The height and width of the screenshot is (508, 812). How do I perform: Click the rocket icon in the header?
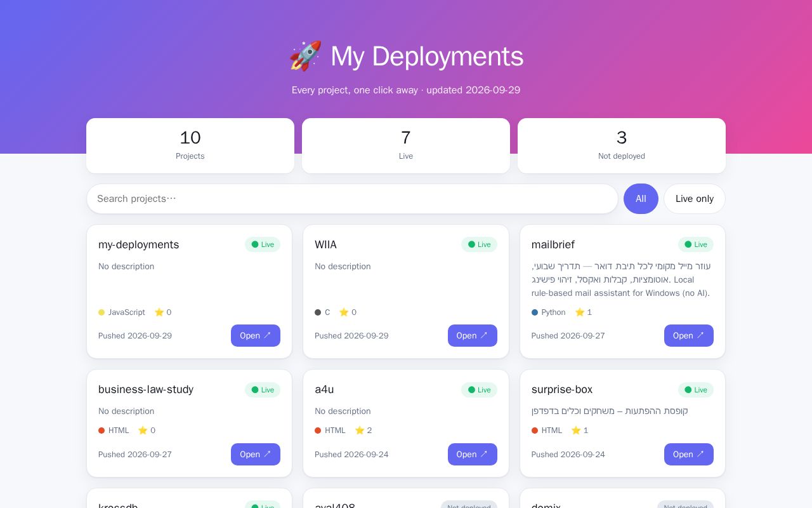tap(305, 56)
